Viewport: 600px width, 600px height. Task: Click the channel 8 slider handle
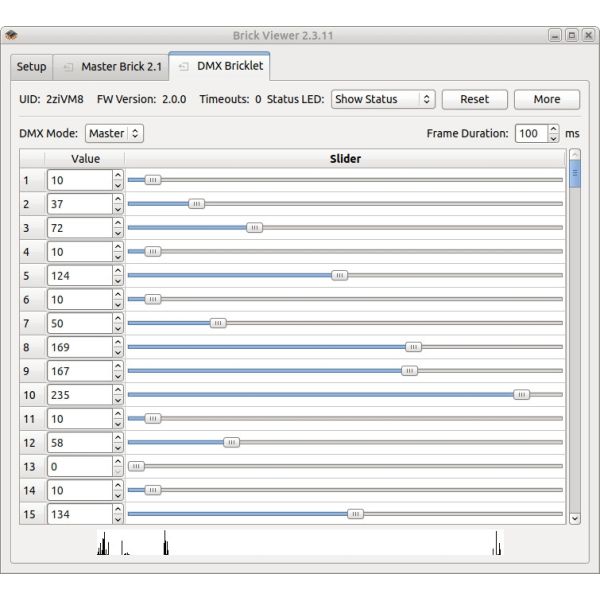(413, 347)
